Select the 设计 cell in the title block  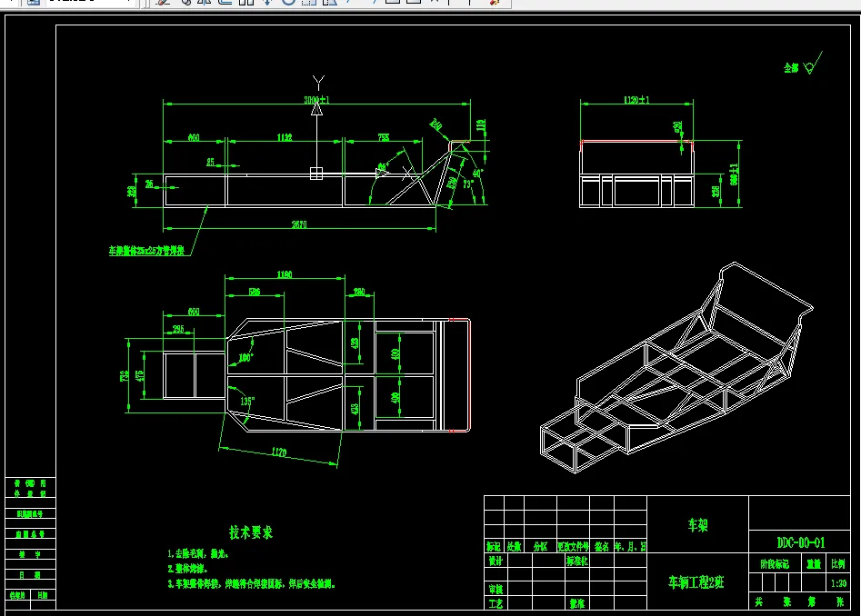[x=496, y=561]
